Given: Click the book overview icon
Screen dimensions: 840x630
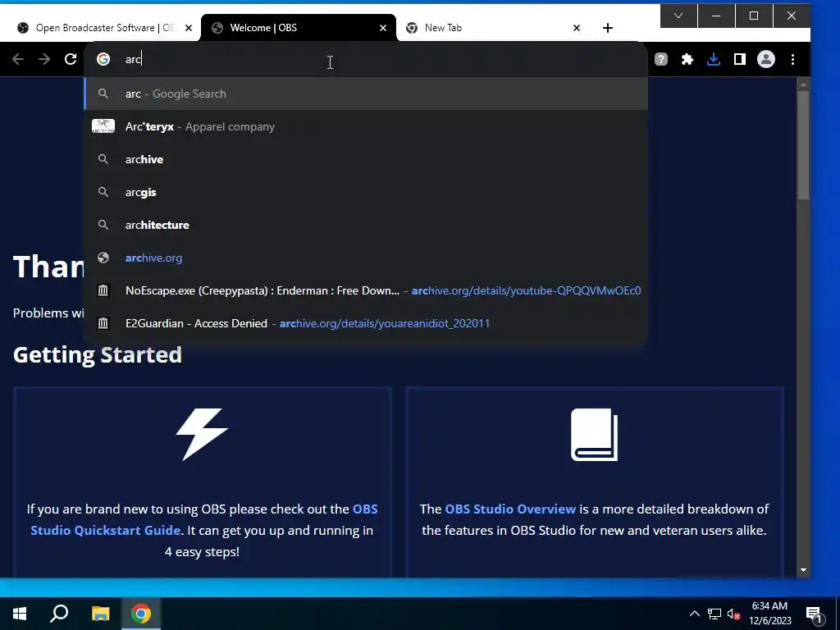Looking at the screenshot, I should click(x=594, y=435).
